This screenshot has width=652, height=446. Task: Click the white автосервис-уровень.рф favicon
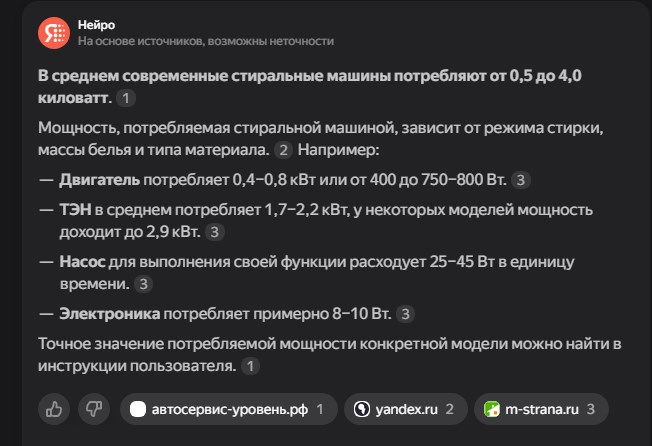[138, 409]
